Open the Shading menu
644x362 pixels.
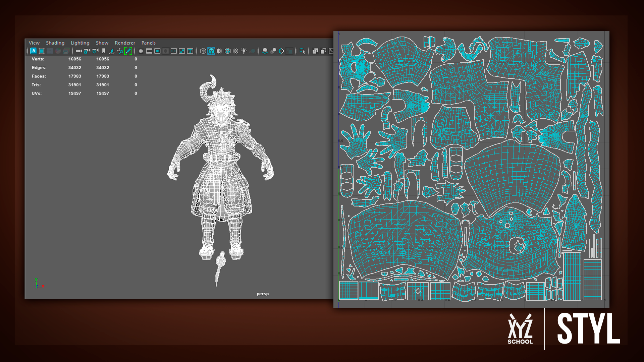tap(55, 43)
